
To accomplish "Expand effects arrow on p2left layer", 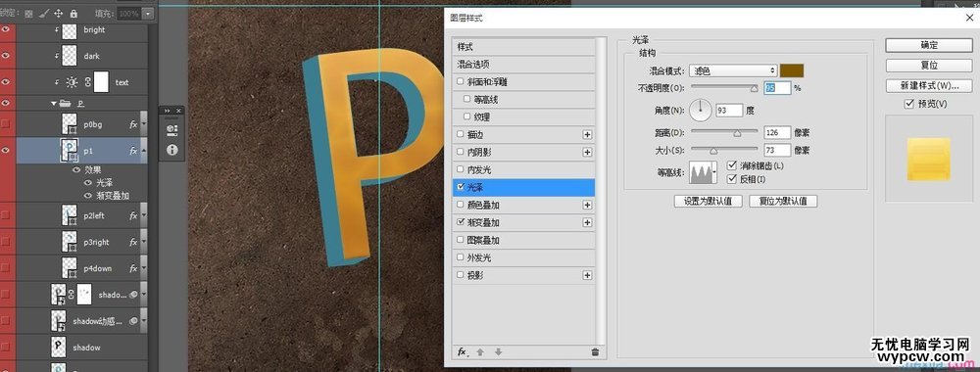I will pos(144,215).
